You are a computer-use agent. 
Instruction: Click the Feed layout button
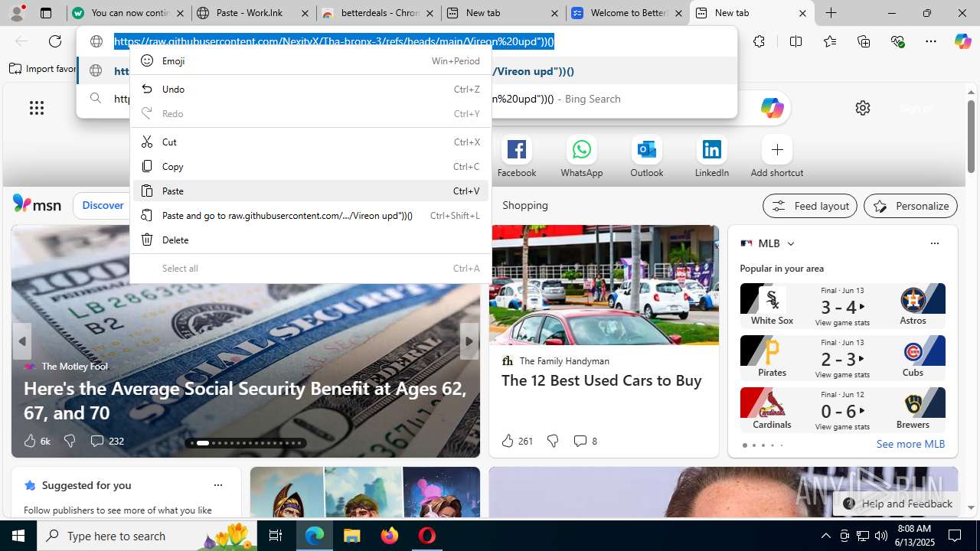[x=810, y=206]
